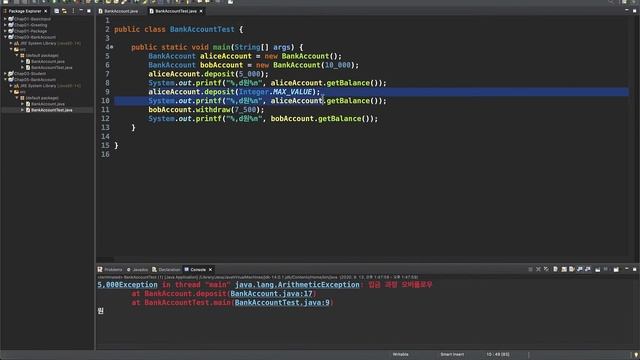Maximize the editor area

pyautogui.click(x=634, y=11)
